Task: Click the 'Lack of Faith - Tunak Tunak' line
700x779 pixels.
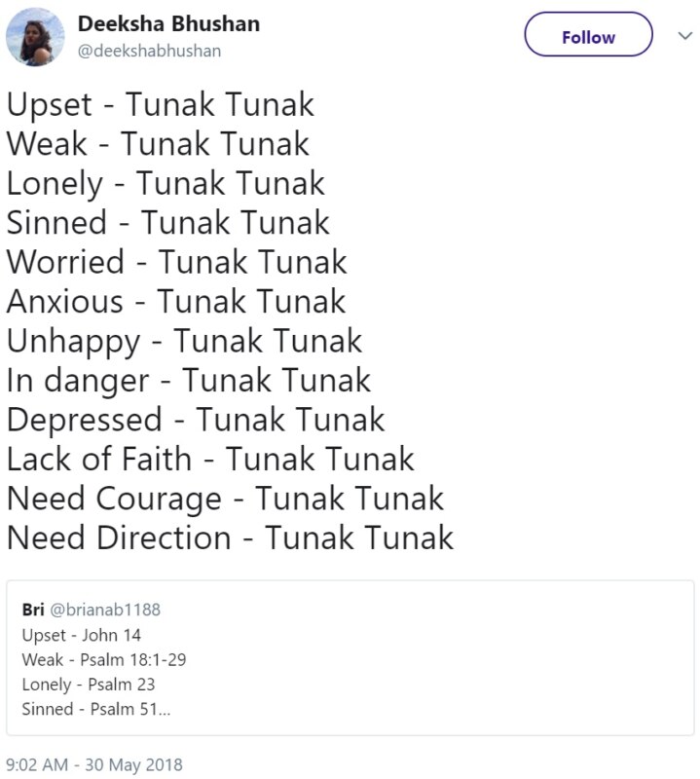Action: coord(210,459)
